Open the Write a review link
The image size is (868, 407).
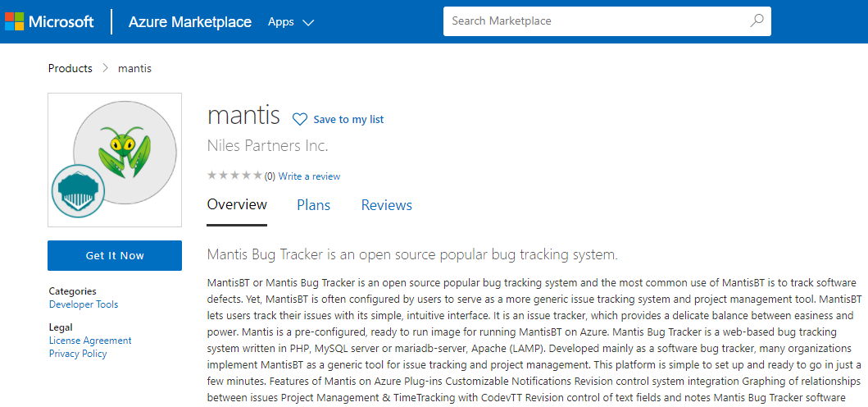(x=309, y=176)
